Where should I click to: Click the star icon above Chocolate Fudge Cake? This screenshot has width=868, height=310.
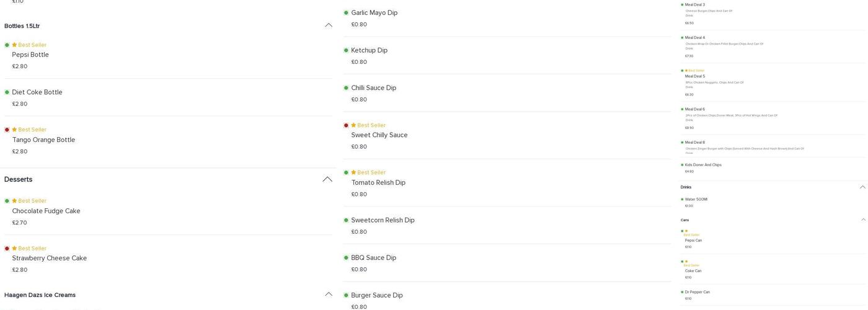[x=14, y=201]
